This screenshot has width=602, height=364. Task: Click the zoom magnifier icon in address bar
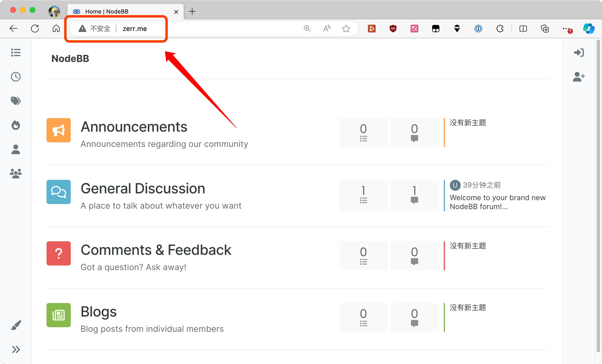point(307,29)
